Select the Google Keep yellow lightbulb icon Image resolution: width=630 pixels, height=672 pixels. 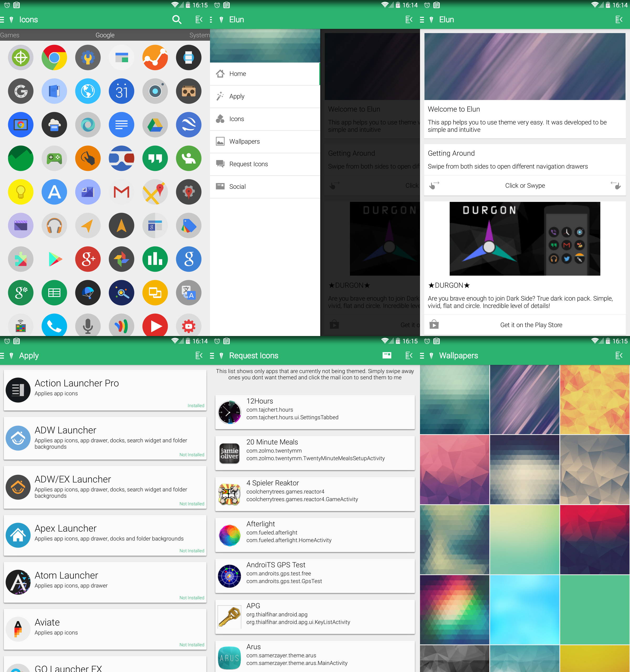pos(21,192)
